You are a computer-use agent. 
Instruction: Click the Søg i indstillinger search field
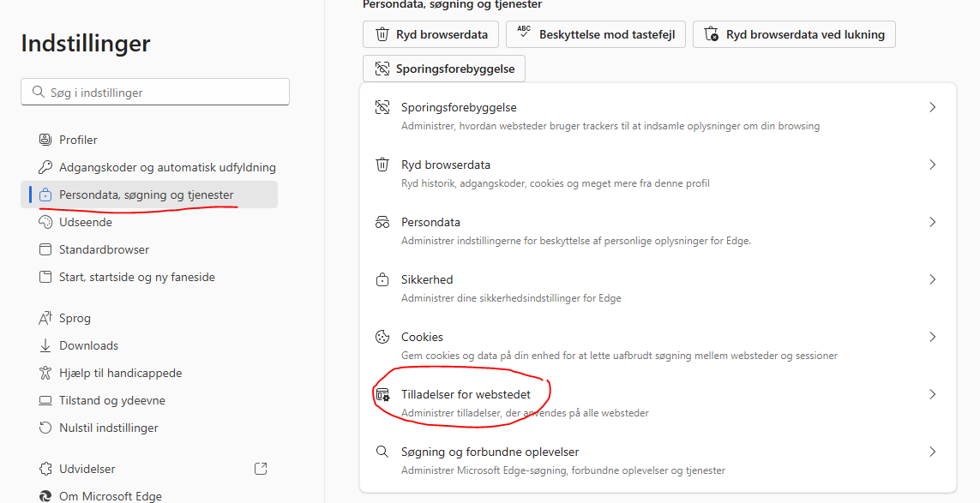tap(155, 92)
